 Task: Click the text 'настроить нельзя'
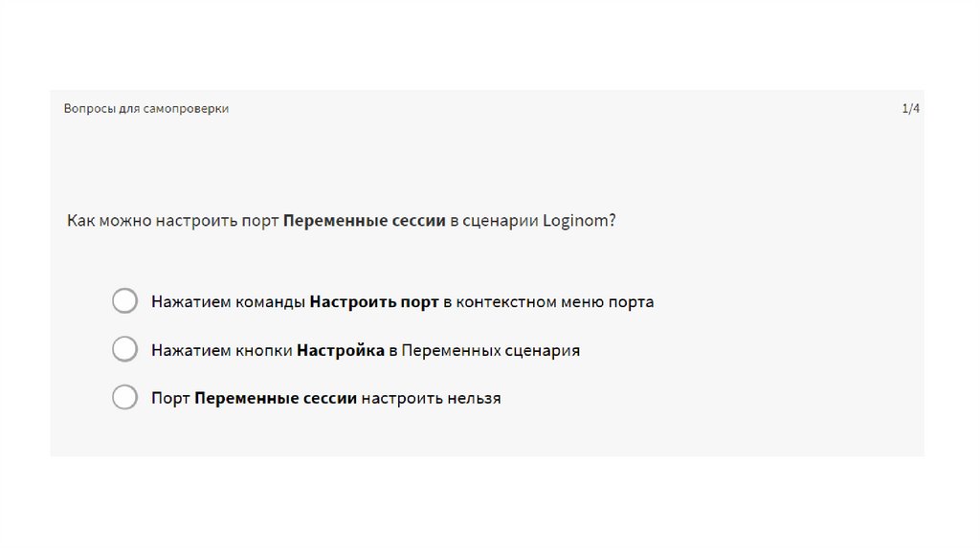click(432, 399)
